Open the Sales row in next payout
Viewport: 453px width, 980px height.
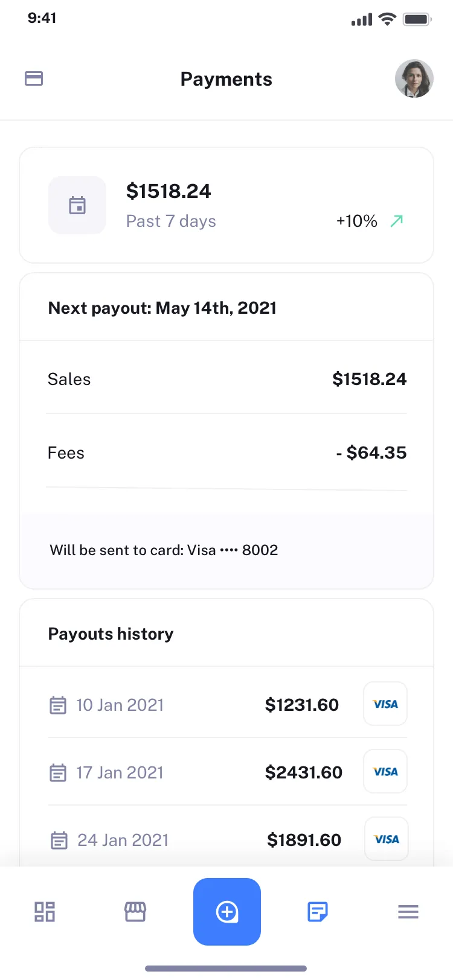point(226,379)
